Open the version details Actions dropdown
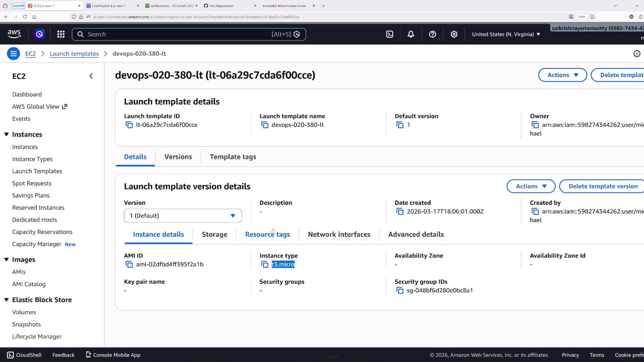The height and width of the screenshot is (362, 644). point(531,186)
